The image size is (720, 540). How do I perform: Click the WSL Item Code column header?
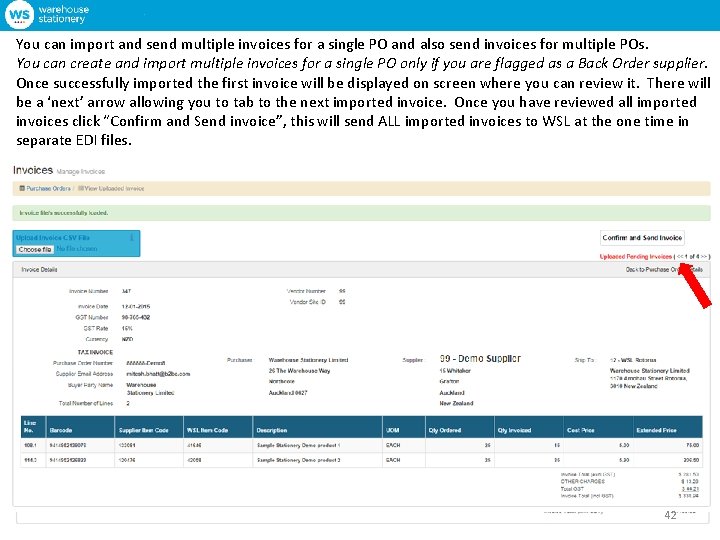(218, 427)
